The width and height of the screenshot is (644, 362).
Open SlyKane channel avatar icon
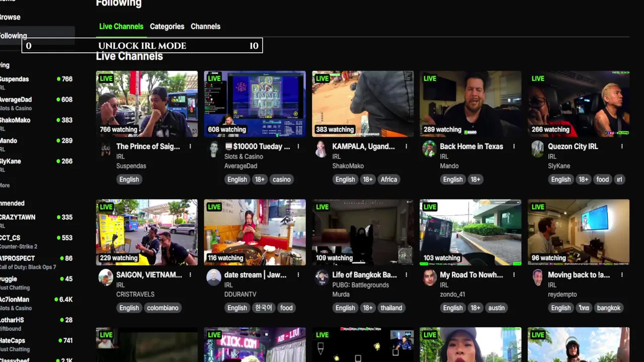click(537, 149)
